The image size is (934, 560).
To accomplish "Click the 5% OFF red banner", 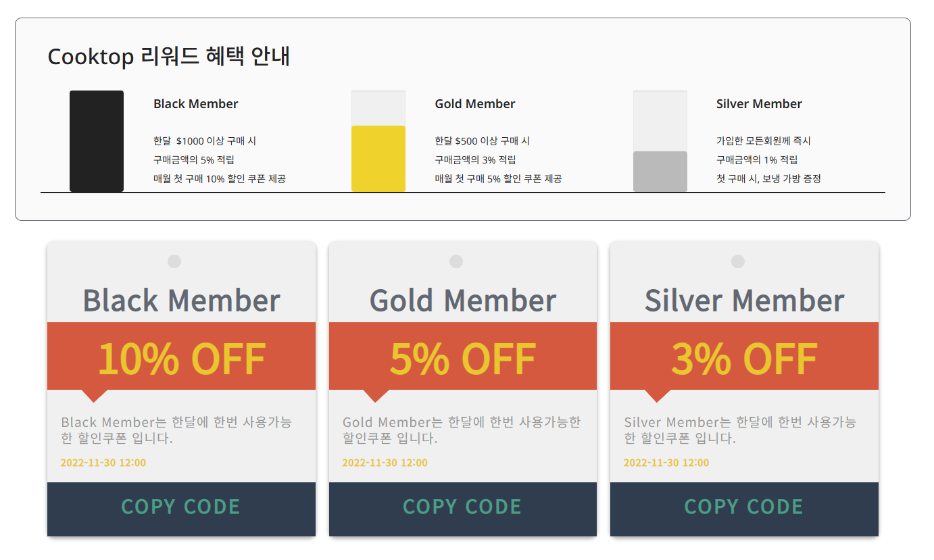I will (x=463, y=356).
